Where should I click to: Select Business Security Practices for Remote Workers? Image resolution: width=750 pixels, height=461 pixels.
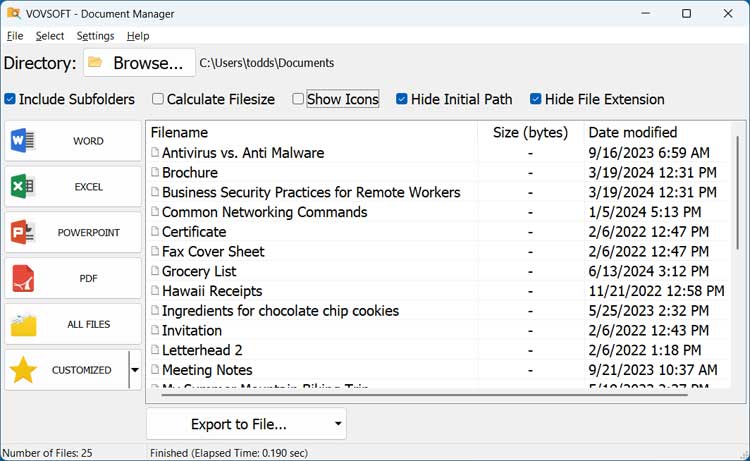tap(311, 192)
